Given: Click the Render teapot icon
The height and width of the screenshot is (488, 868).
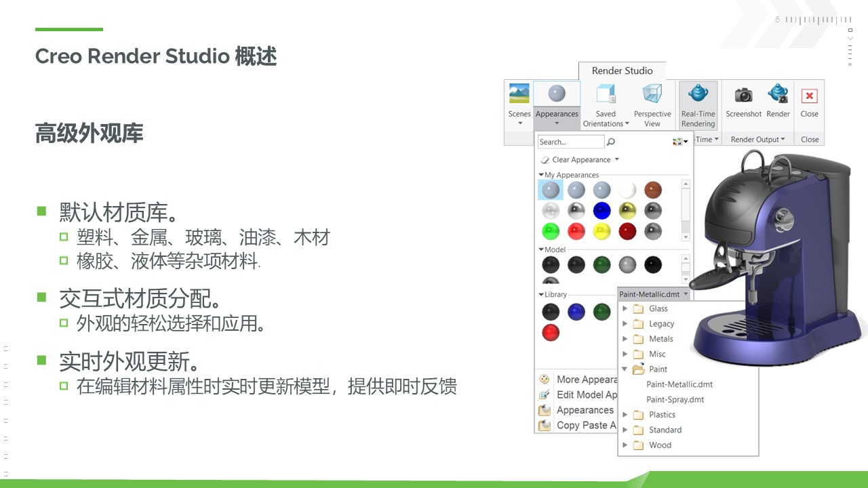Looking at the screenshot, I should coord(778,94).
